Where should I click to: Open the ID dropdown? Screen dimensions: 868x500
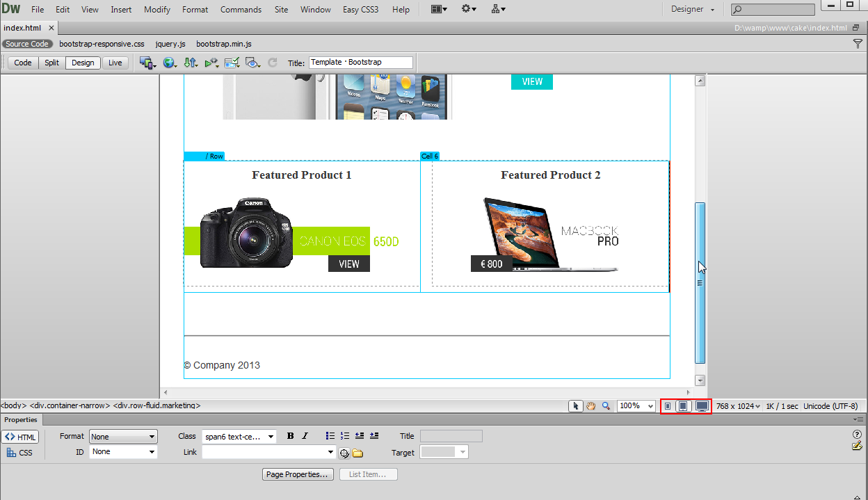[123, 452]
